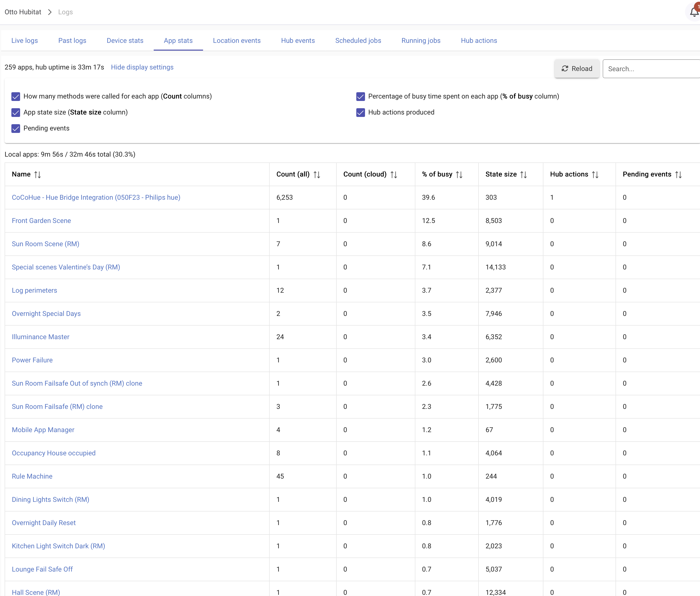Sort by Pending events arrows icon

tap(678, 175)
